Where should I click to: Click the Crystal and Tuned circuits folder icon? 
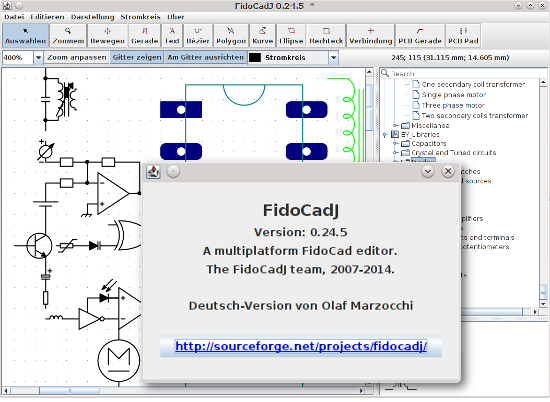[x=405, y=153]
